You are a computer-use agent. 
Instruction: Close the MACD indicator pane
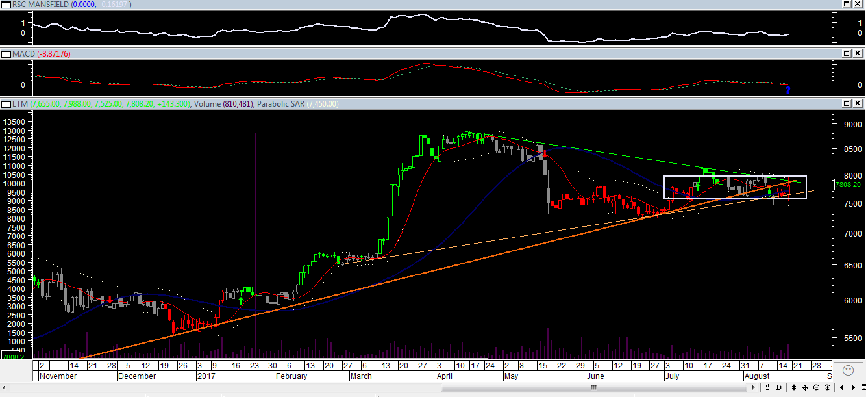pyautogui.click(x=858, y=53)
